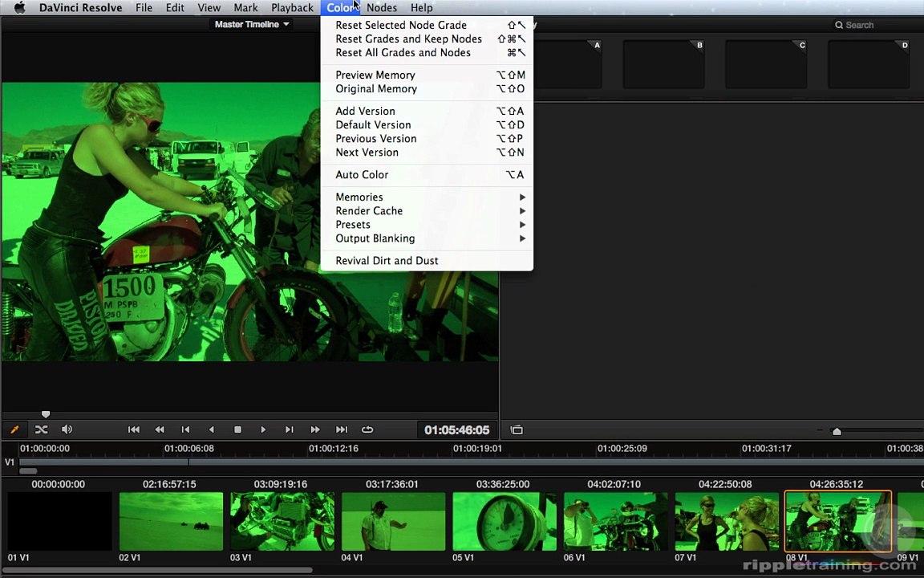Open the View menu
The image size is (924, 578).
pyautogui.click(x=209, y=8)
